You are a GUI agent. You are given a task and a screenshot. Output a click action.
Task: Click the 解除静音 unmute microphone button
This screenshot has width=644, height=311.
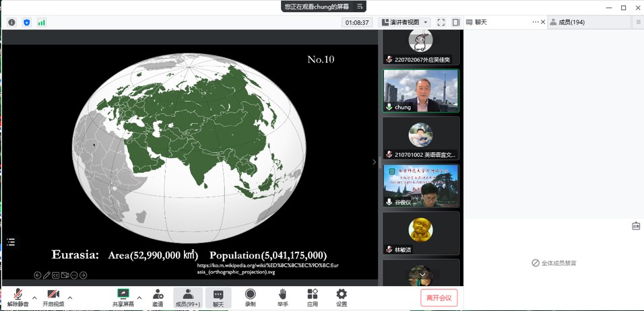click(18, 297)
